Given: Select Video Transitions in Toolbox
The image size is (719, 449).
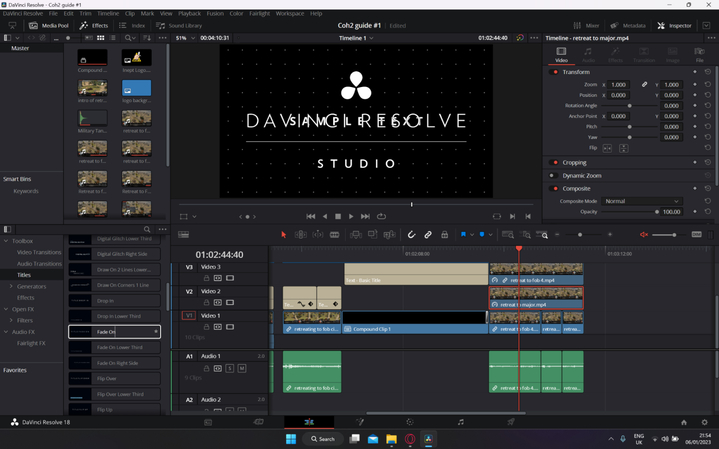Looking at the screenshot, I should (39, 252).
